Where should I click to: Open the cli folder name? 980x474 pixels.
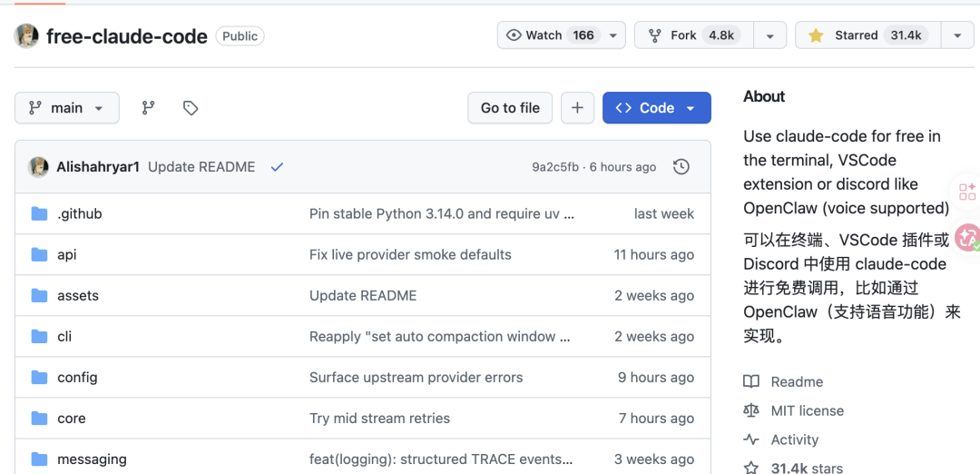click(64, 336)
